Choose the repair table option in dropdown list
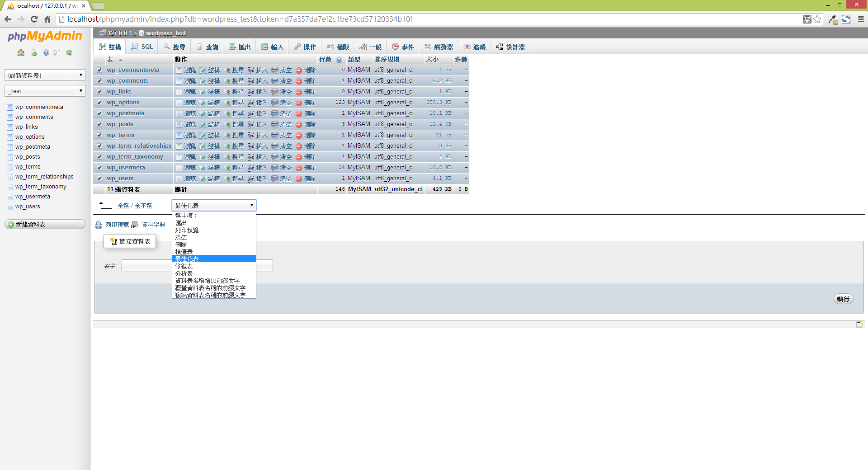The width and height of the screenshot is (868, 470). (184, 266)
